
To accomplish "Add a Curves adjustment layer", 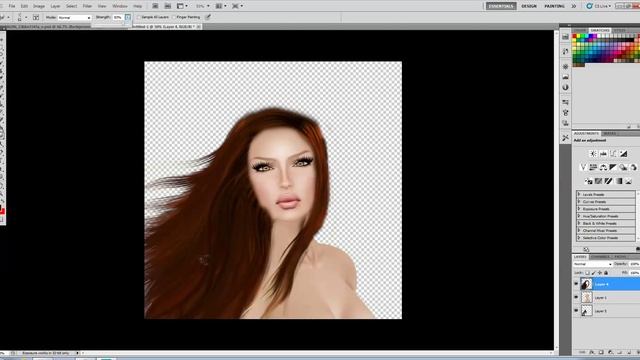I will pyautogui.click(x=613, y=154).
